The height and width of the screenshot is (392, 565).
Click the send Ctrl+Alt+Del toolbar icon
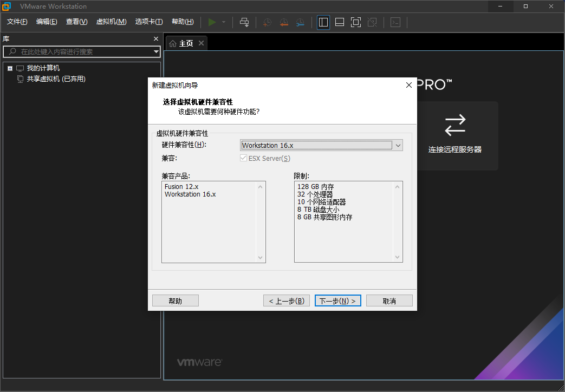pyautogui.click(x=244, y=22)
